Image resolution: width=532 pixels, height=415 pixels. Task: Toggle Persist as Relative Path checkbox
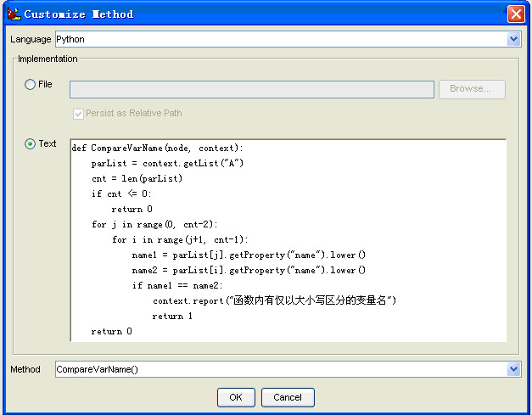[78, 114]
